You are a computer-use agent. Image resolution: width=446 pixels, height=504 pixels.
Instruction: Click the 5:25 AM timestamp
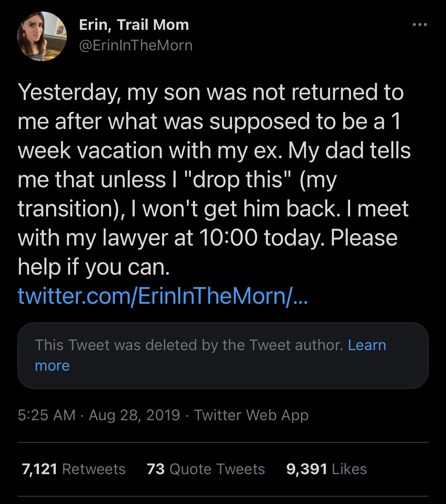tap(46, 415)
